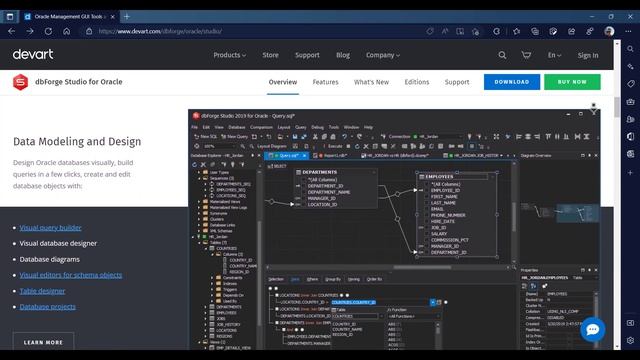This screenshot has width=640, height=360.
Task: Open the Tools briefcase in the sidebar
Action: (631, 102)
